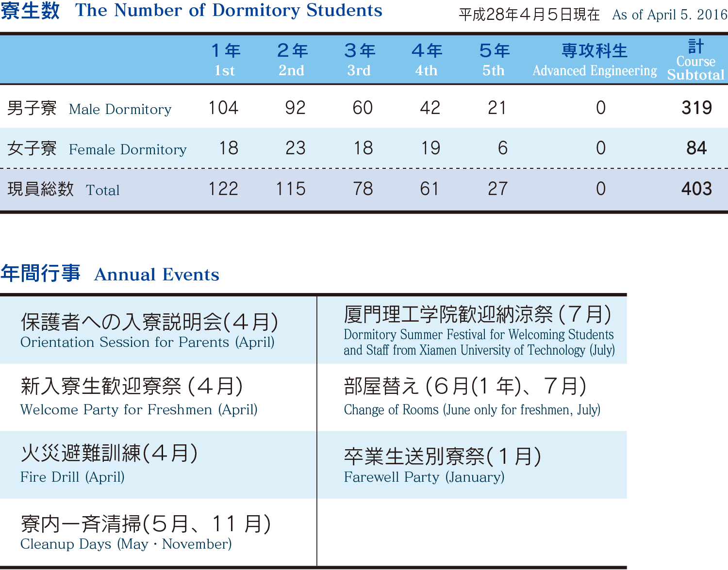Screen dimensions: 728x570
Task: Click Male Dormitory 2nd year value 92
Action: [x=295, y=108]
